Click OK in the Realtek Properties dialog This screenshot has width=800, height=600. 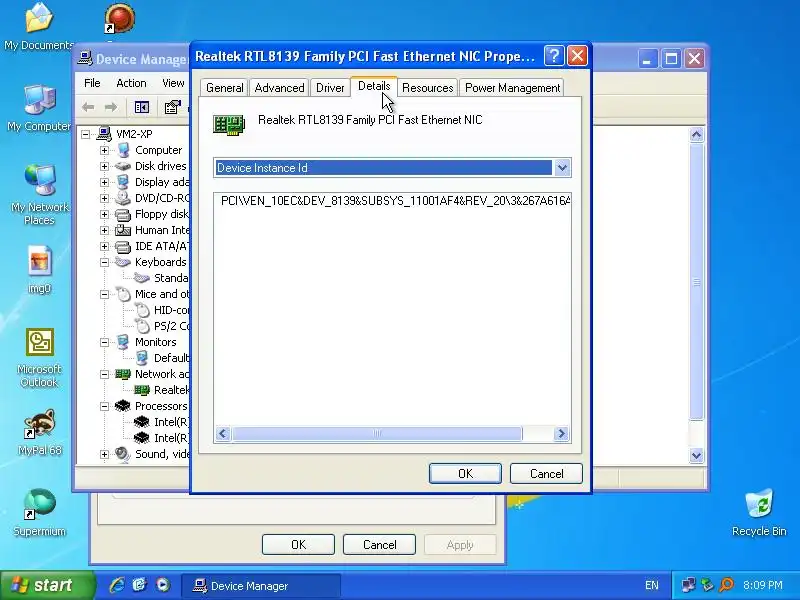(x=465, y=473)
